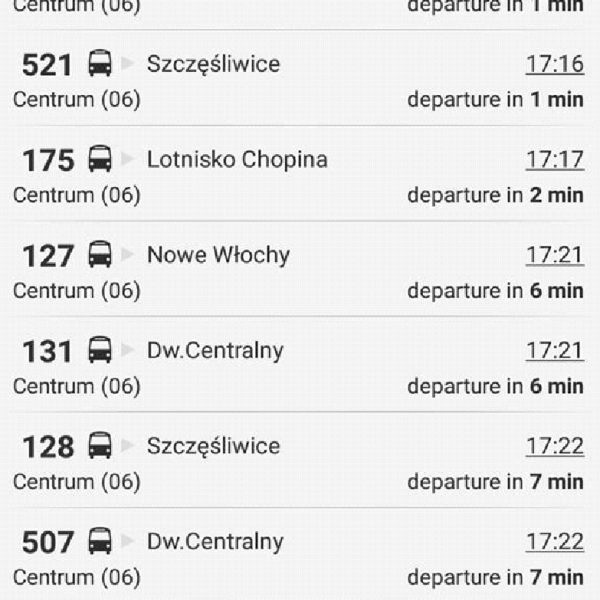Tap the 17:21 time for line 127

click(x=554, y=255)
